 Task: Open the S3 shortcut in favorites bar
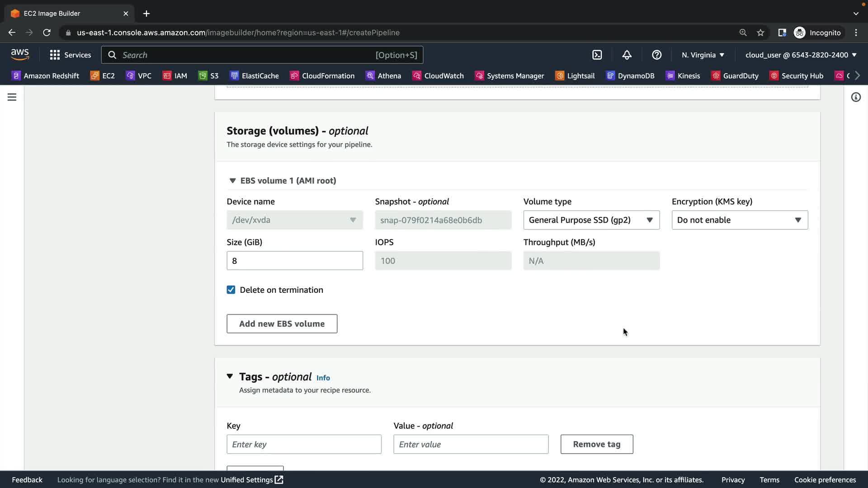(x=208, y=75)
